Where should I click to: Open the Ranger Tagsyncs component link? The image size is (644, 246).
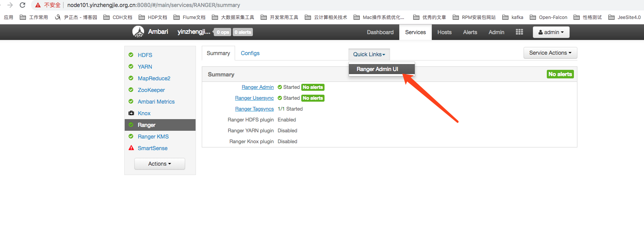[x=254, y=109]
